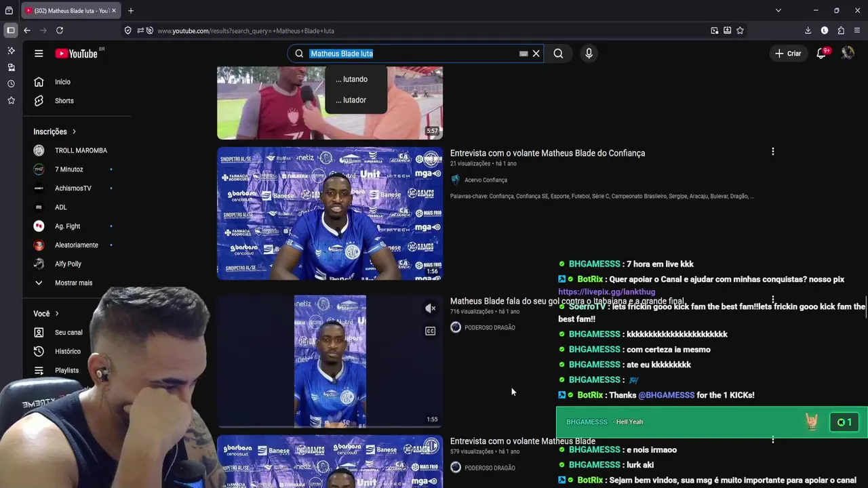The width and height of the screenshot is (868, 488).
Task: Open the tab overview icon at top-left
Action: coord(9,11)
